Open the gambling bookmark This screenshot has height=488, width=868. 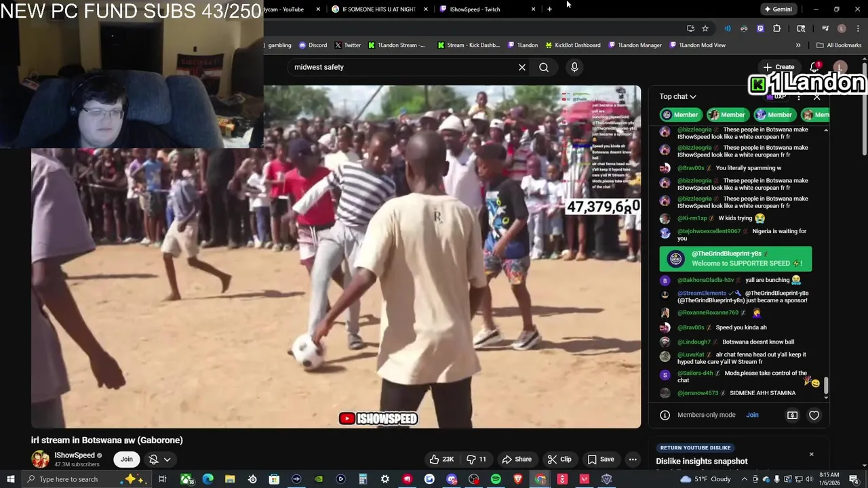[278, 45]
